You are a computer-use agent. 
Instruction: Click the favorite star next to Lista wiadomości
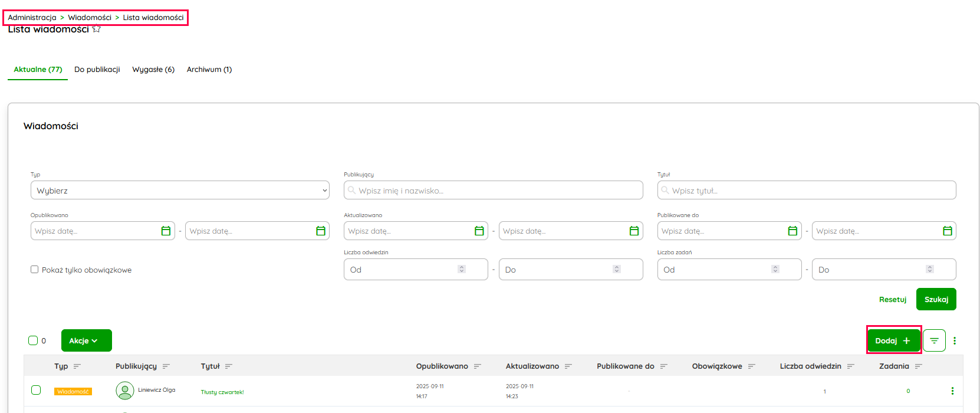97,29
